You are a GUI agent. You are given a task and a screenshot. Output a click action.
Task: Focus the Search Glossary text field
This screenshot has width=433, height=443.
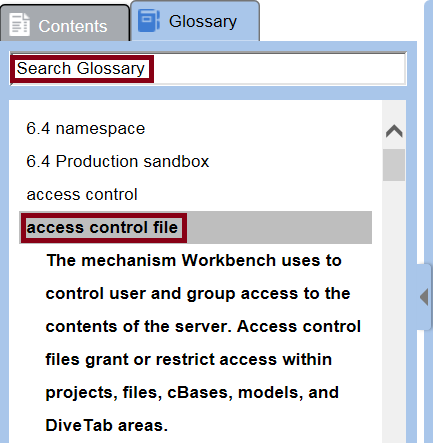[208, 69]
